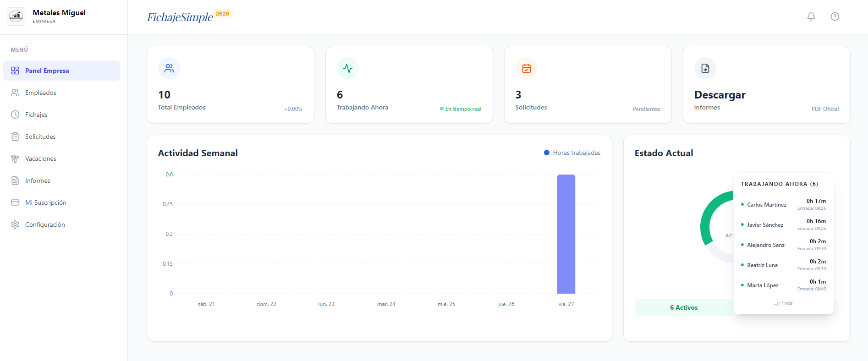Click the Total Empleados people icon
868x361 pixels.
coord(169,68)
